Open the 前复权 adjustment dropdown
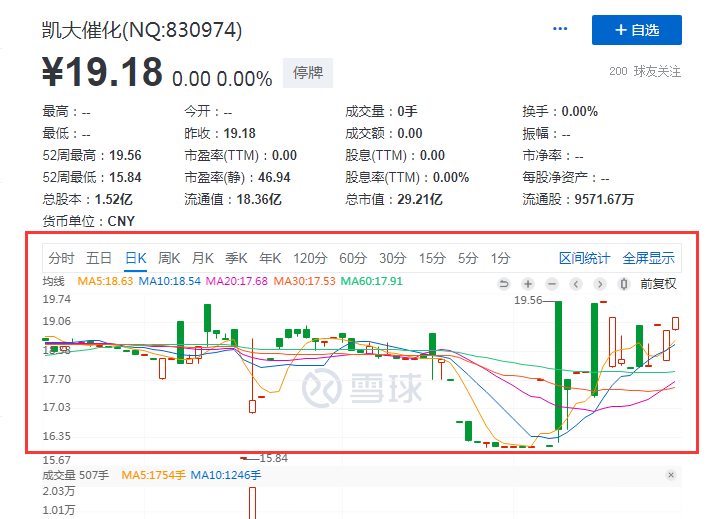The height and width of the screenshot is (519, 708). tap(658, 284)
